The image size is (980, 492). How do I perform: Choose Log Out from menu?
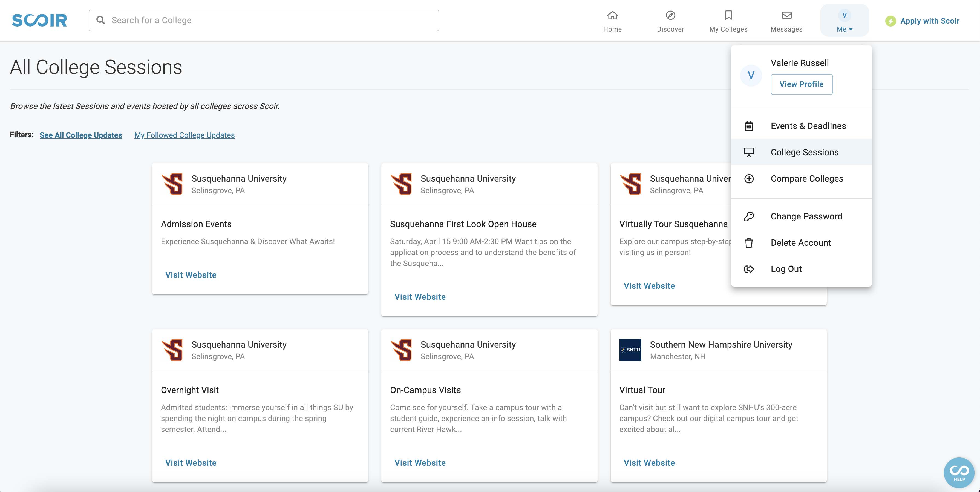[x=801, y=269]
